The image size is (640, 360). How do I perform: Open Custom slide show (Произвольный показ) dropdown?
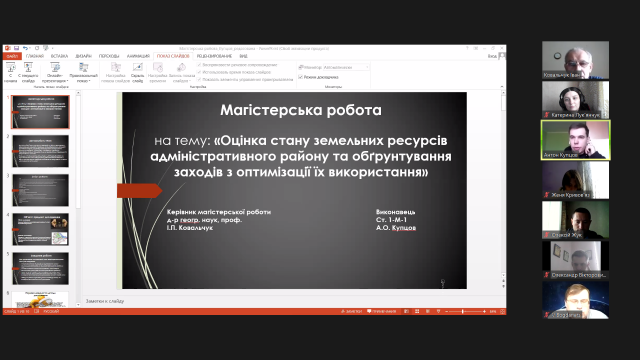coord(83,73)
